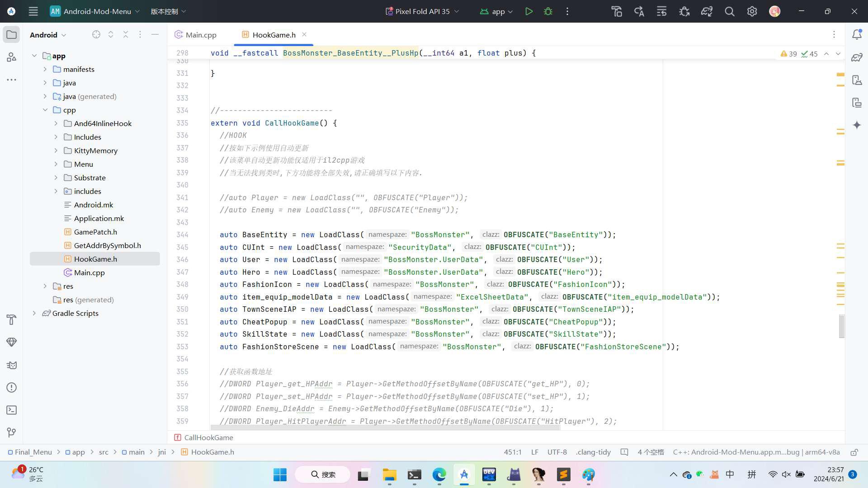The height and width of the screenshot is (488, 868).
Task: Open Problems tool window icon
Action: click(x=12, y=388)
